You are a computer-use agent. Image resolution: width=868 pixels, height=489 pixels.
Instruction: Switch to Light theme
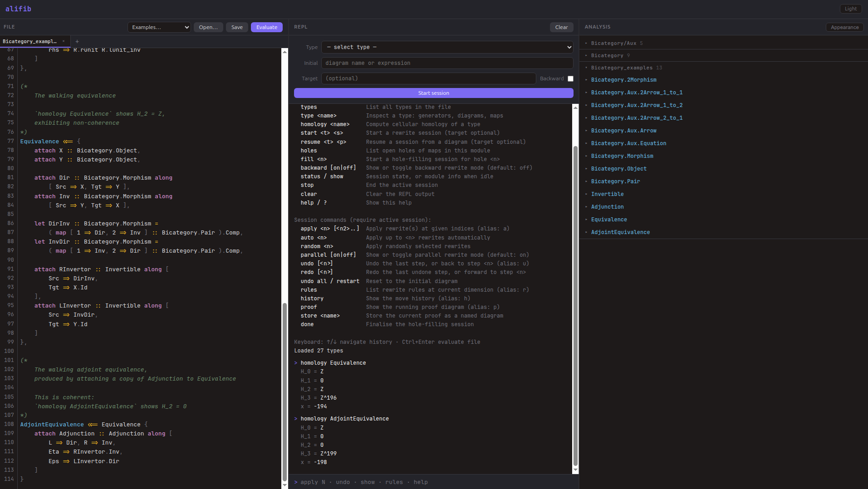pos(851,9)
